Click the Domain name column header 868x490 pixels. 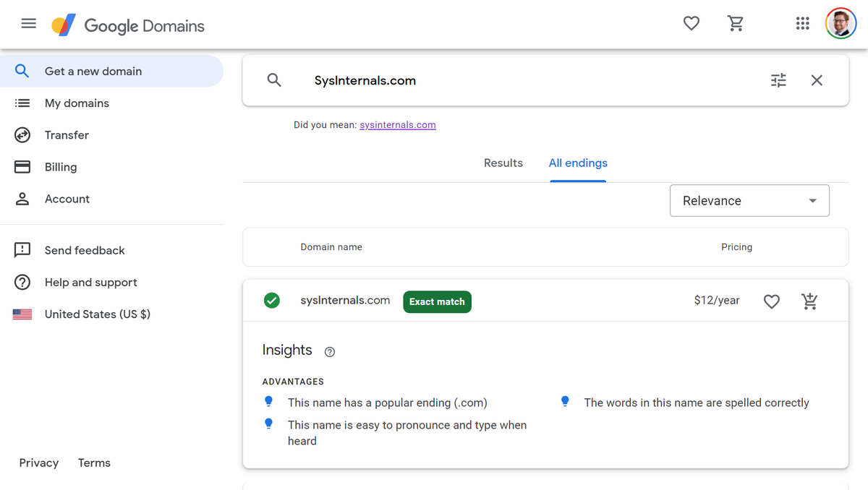point(331,247)
